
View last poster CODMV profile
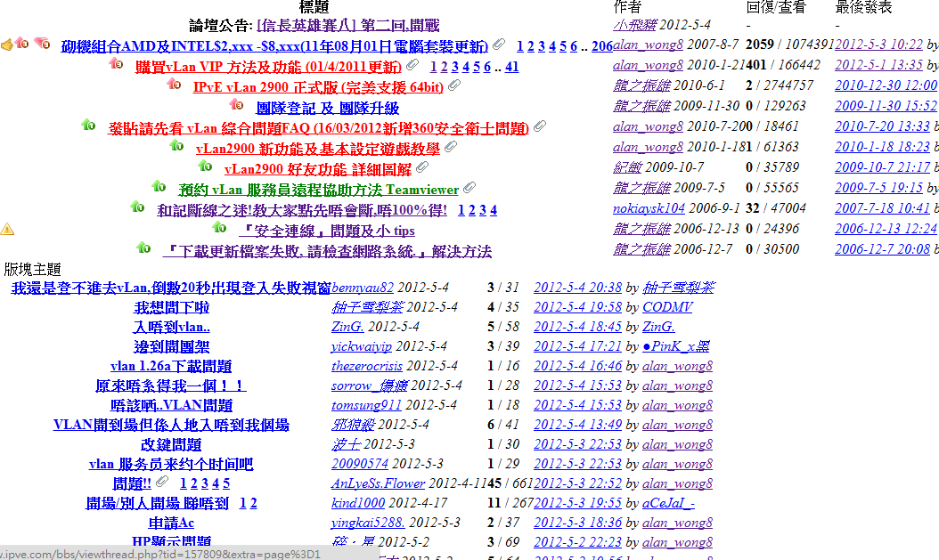coord(667,307)
